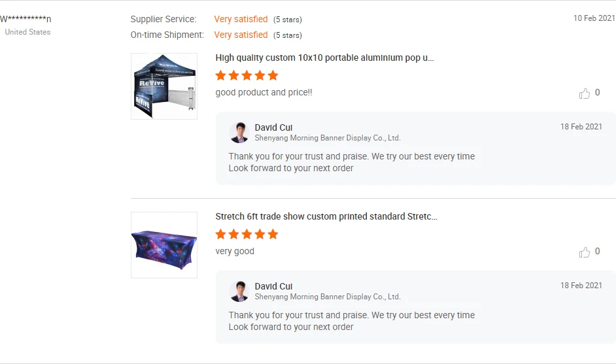The image size is (616, 364).
Task: Click the five-star rating of the tent review
Action: [x=247, y=75]
